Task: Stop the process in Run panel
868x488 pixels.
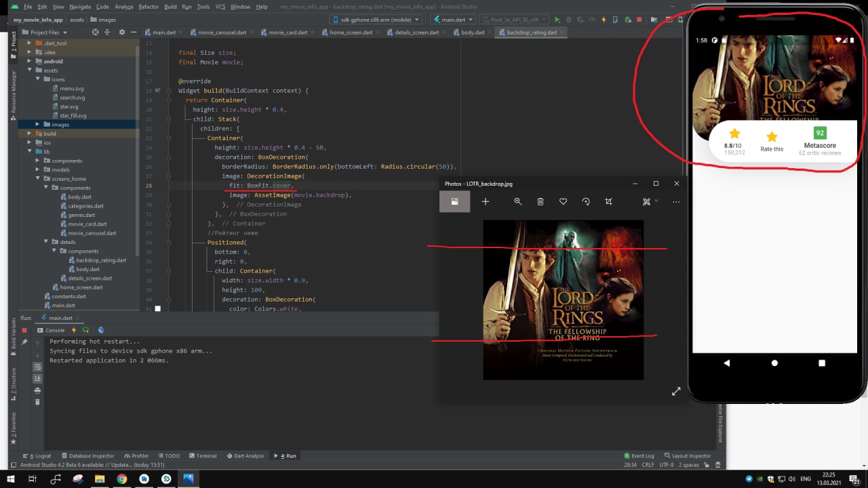Action: [x=24, y=330]
